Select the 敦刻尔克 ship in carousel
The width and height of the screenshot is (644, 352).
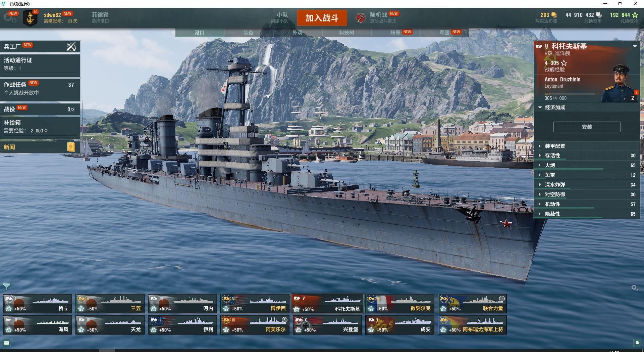400,304
